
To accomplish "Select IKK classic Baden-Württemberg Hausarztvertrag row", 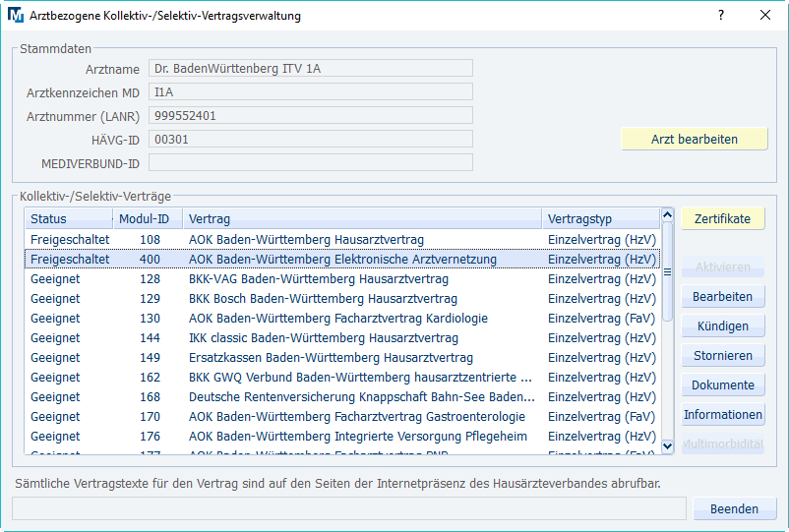I will (x=342, y=338).
